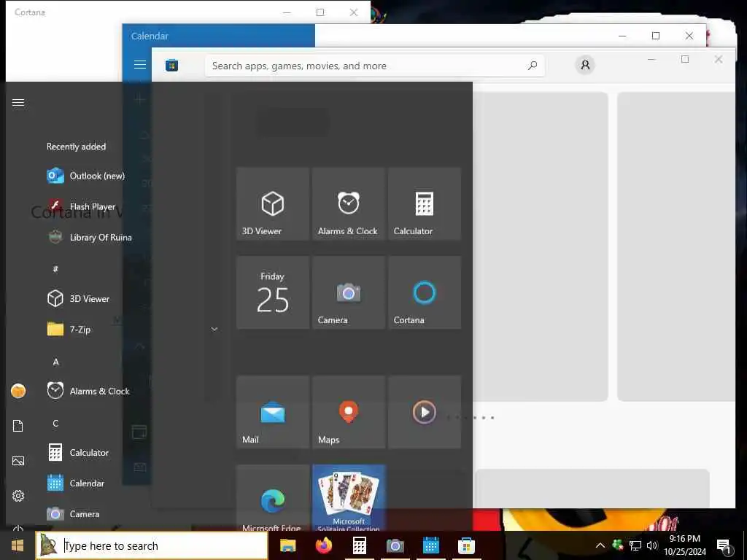Launch Firefox from taskbar

tap(324, 545)
